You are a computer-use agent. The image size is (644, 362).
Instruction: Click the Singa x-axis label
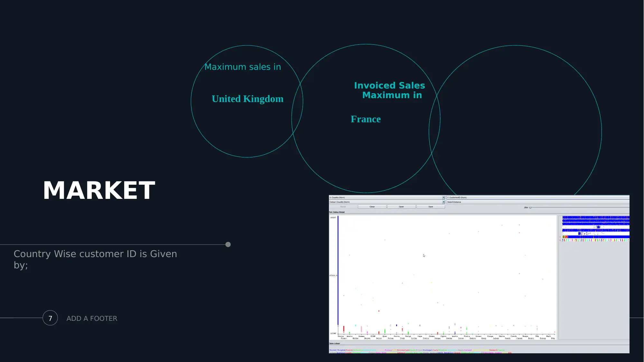point(490,336)
